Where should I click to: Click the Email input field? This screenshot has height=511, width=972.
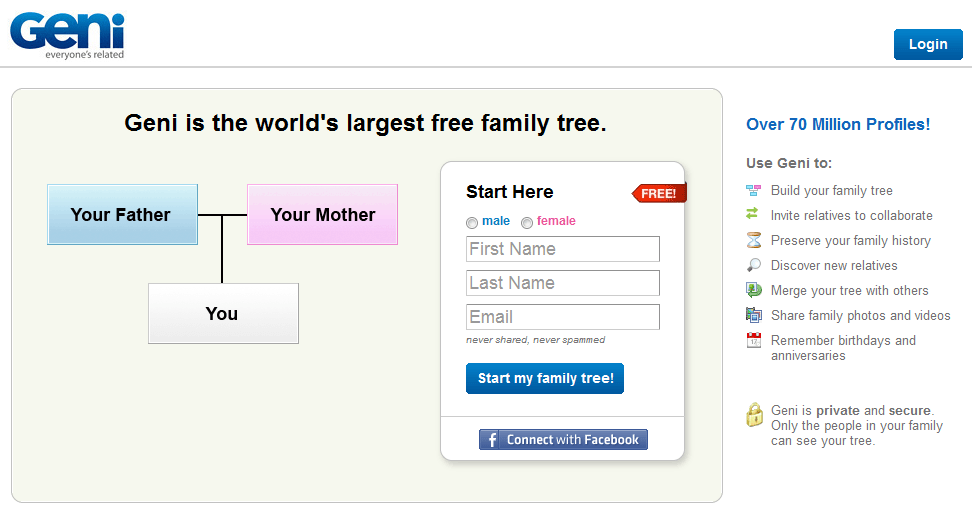click(563, 317)
